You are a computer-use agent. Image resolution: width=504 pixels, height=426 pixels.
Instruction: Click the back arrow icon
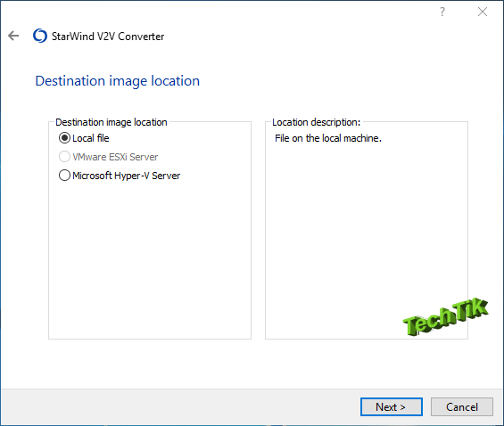13,36
